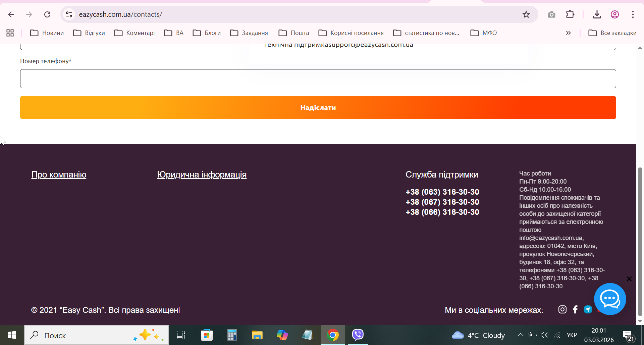Open the Chrome profile avatar
This screenshot has width=644, height=345.
click(x=614, y=14)
